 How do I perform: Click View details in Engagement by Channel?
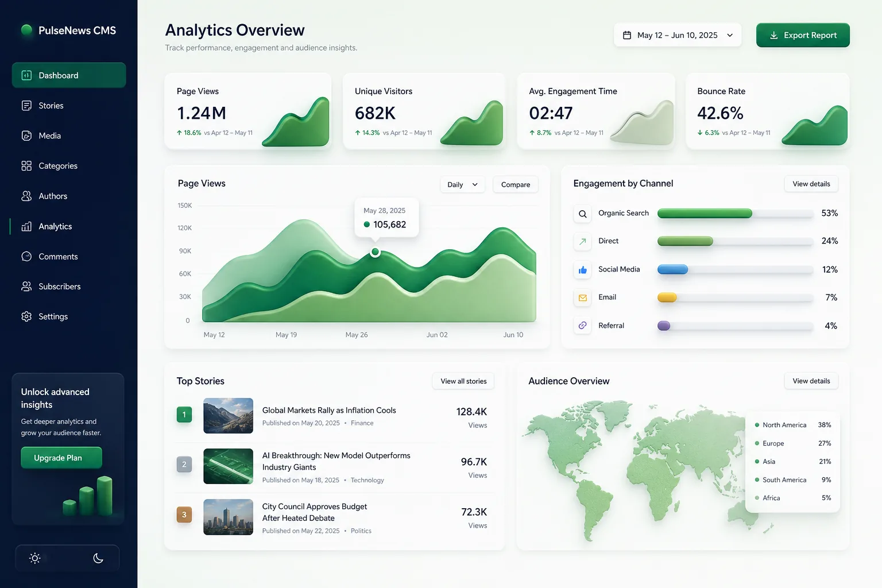point(811,184)
